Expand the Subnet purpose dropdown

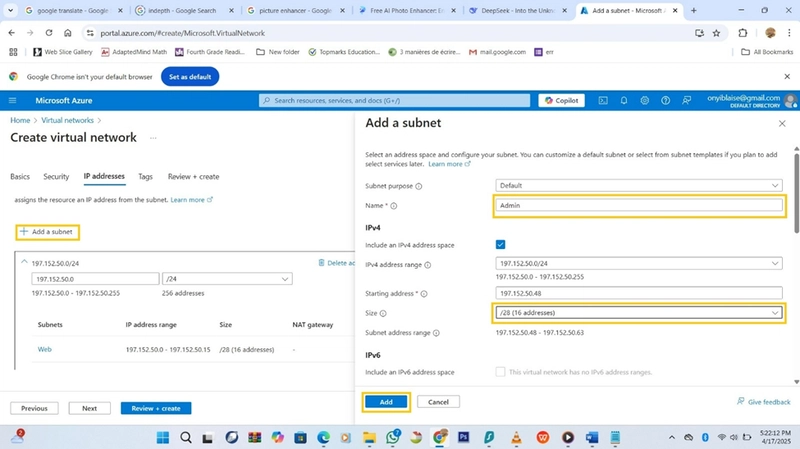point(639,186)
